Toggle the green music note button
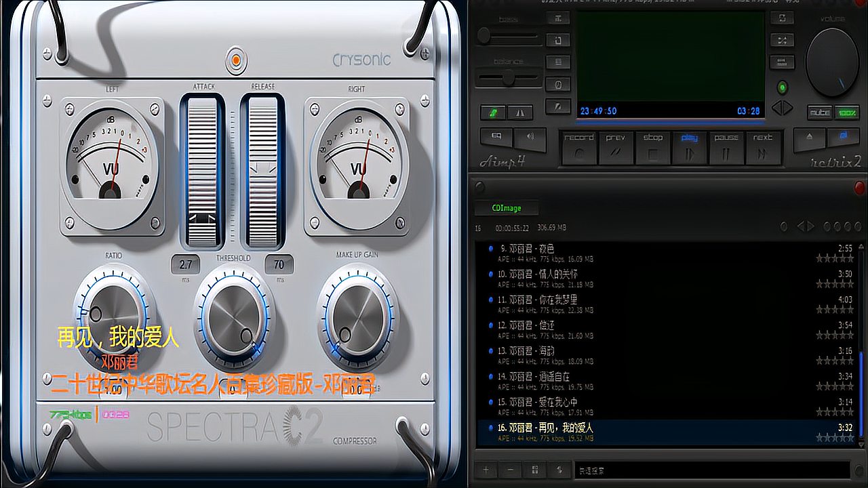The image size is (868, 488). 493,113
